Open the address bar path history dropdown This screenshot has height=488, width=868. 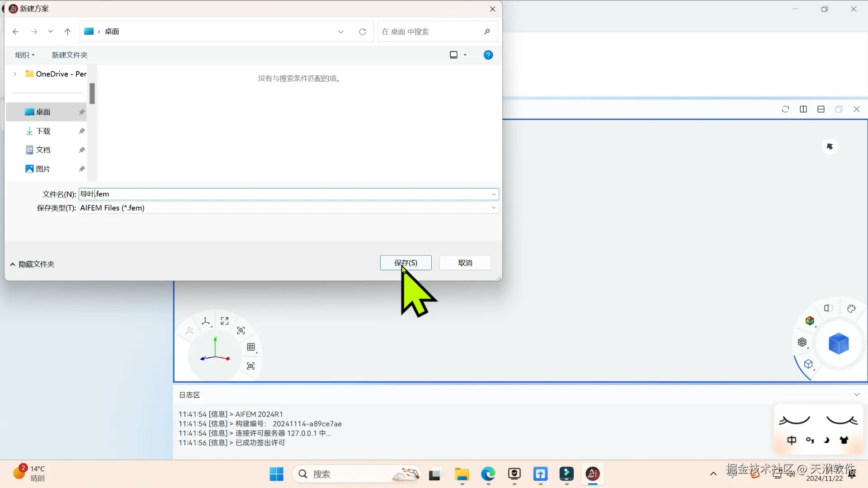point(341,32)
